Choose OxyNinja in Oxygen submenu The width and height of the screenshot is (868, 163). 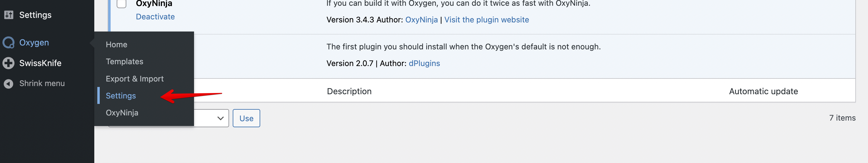pos(122,113)
